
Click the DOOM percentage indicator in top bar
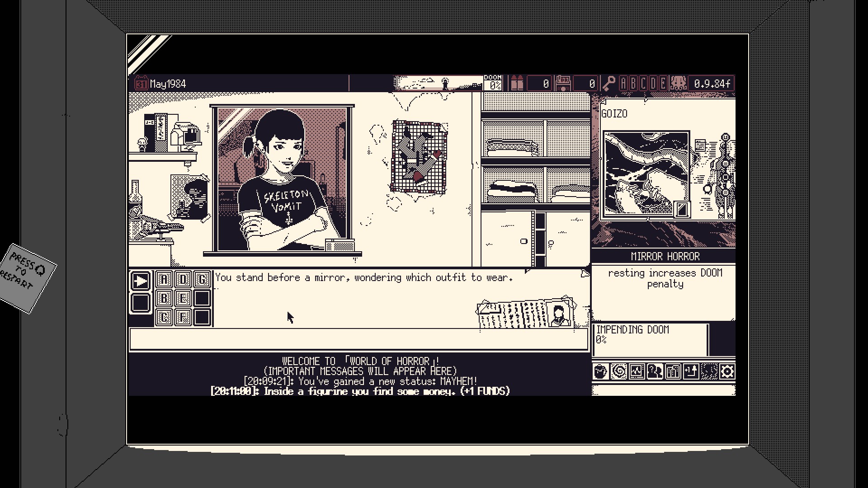click(493, 83)
